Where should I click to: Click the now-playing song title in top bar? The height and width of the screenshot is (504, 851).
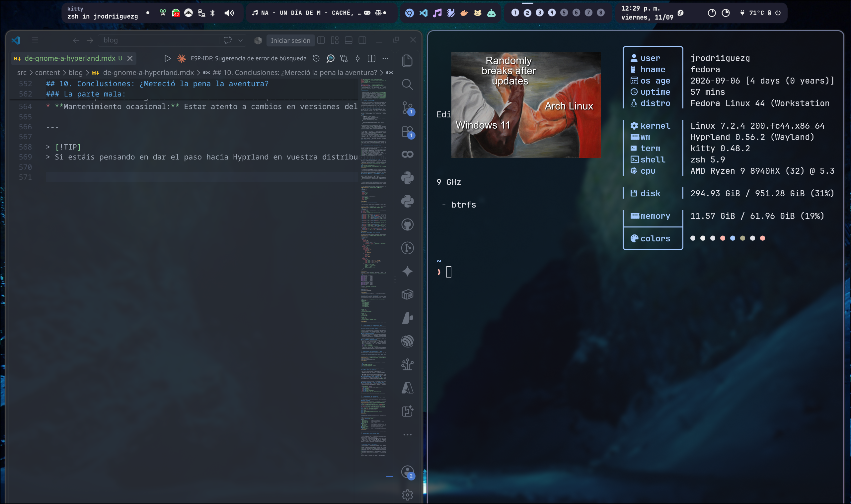coord(307,13)
